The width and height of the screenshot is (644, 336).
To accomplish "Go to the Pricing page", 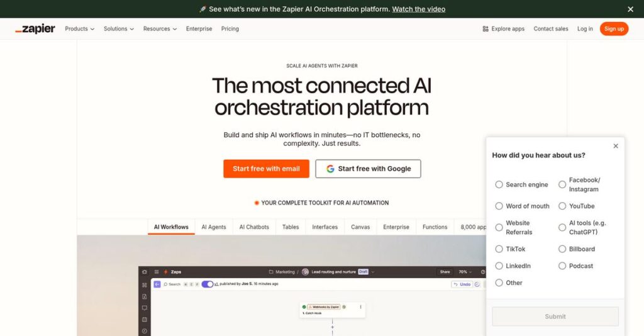I will click(230, 29).
